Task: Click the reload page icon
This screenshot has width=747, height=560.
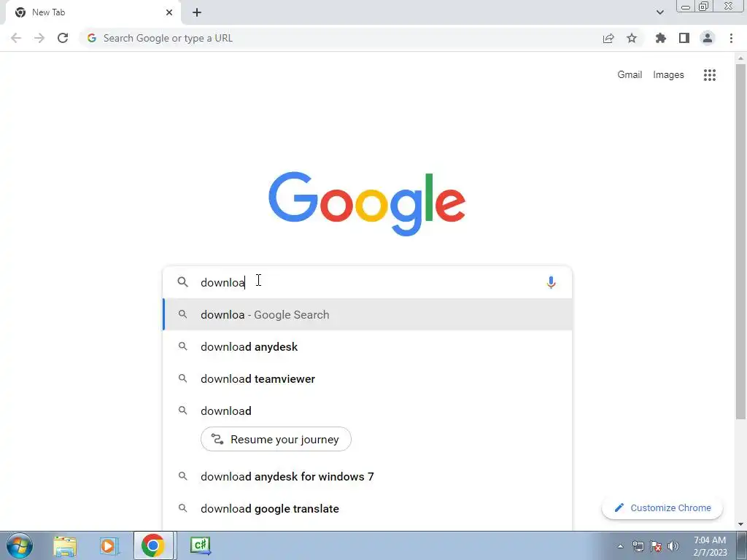Action: click(63, 38)
